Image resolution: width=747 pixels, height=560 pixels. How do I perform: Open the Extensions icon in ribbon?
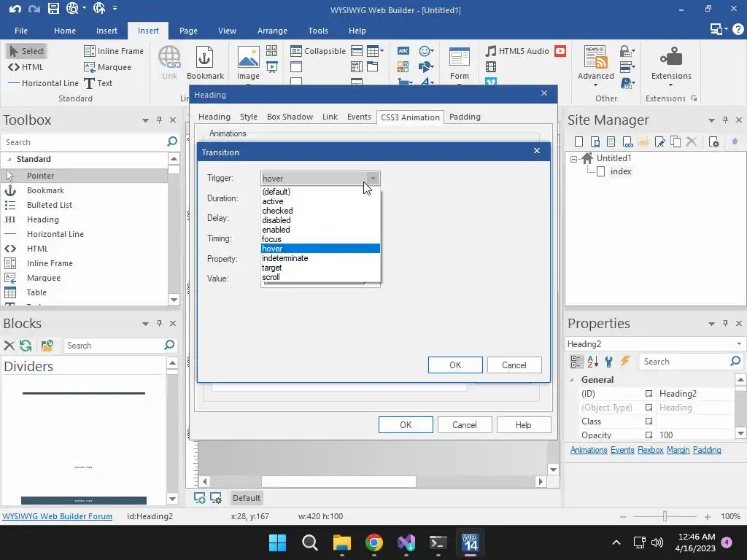[671, 58]
